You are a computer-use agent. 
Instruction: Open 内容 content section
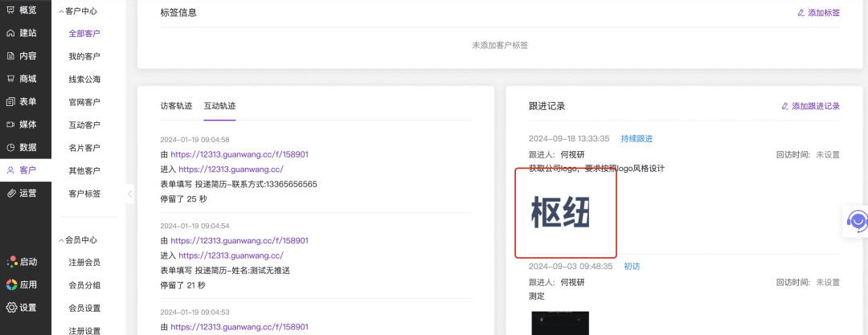click(x=23, y=56)
